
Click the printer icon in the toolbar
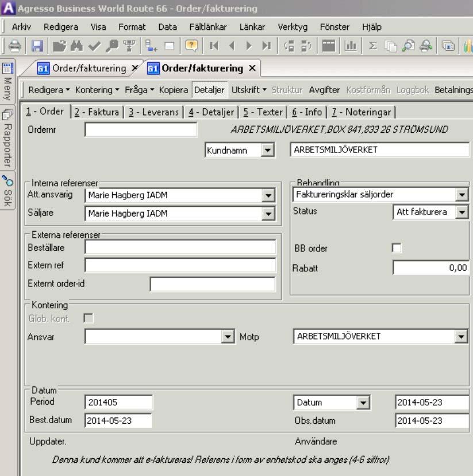tap(14, 46)
